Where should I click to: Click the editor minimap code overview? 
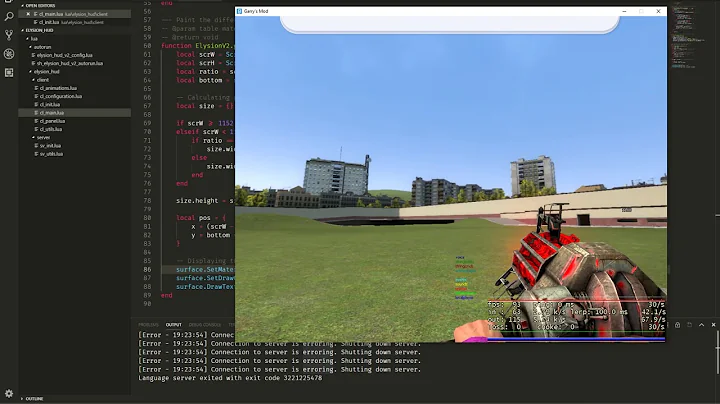point(688,37)
